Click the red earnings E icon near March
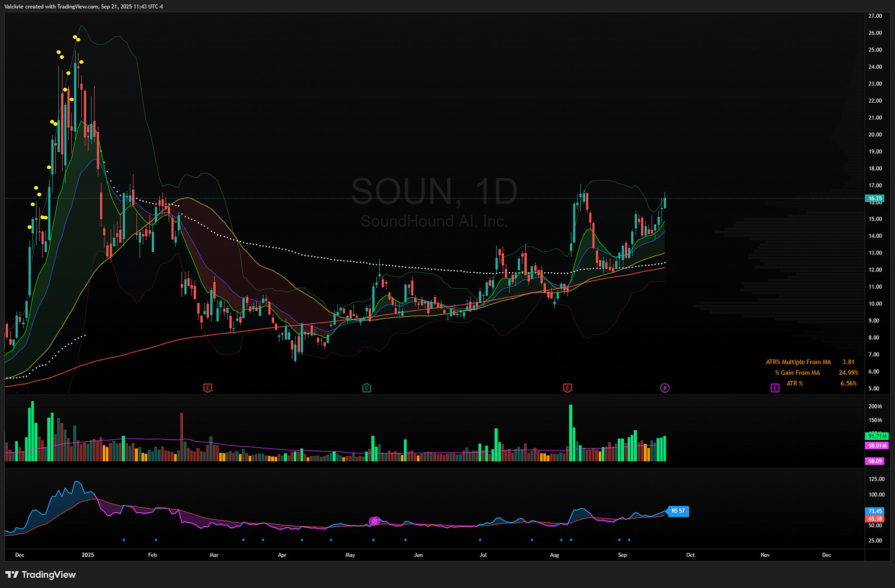The image size is (895, 588). (x=208, y=388)
